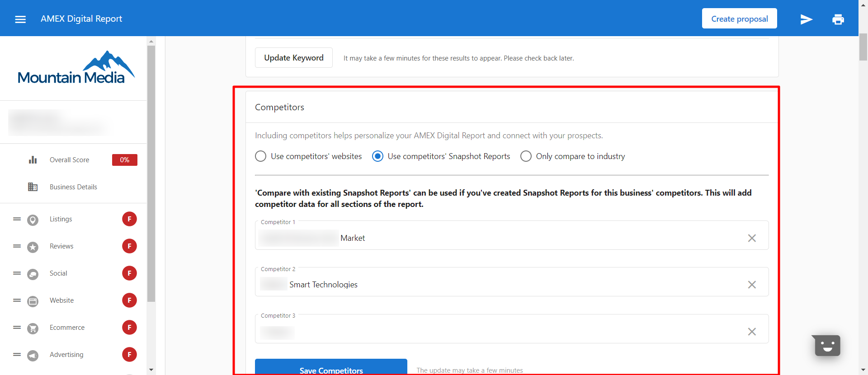
Task: Click the Advertising F grade badge
Action: 129,355
